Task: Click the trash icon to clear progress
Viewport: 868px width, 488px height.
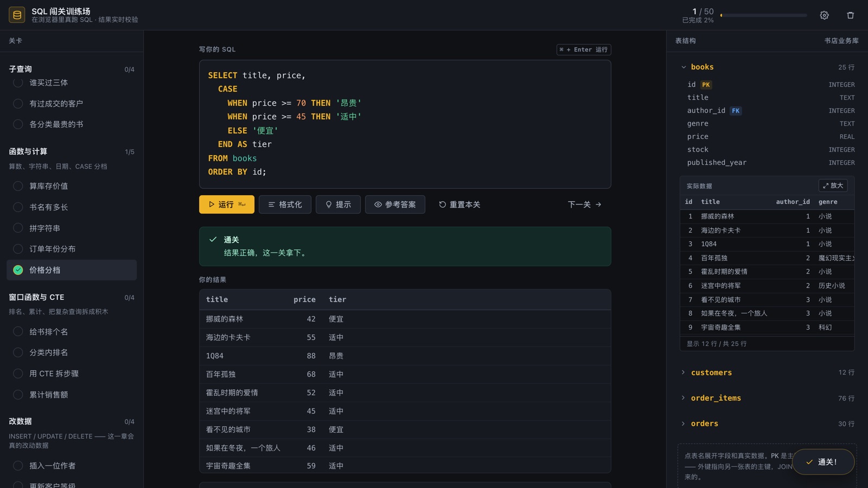Action: (850, 15)
